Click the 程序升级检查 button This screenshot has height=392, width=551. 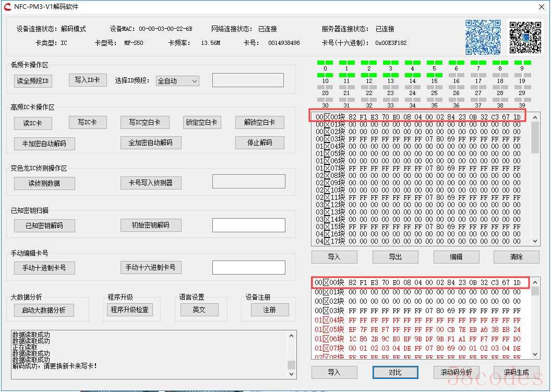tap(130, 310)
